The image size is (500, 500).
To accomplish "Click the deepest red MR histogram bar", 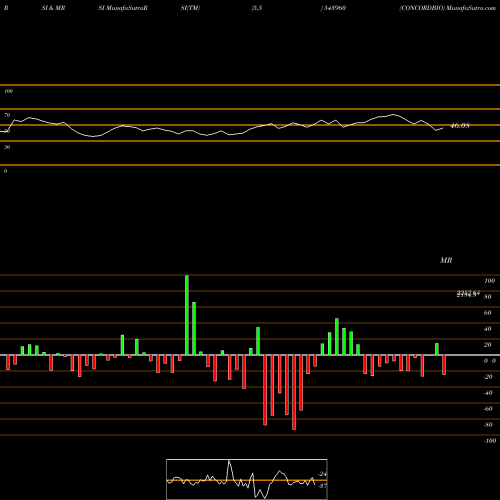I will [x=294, y=392].
